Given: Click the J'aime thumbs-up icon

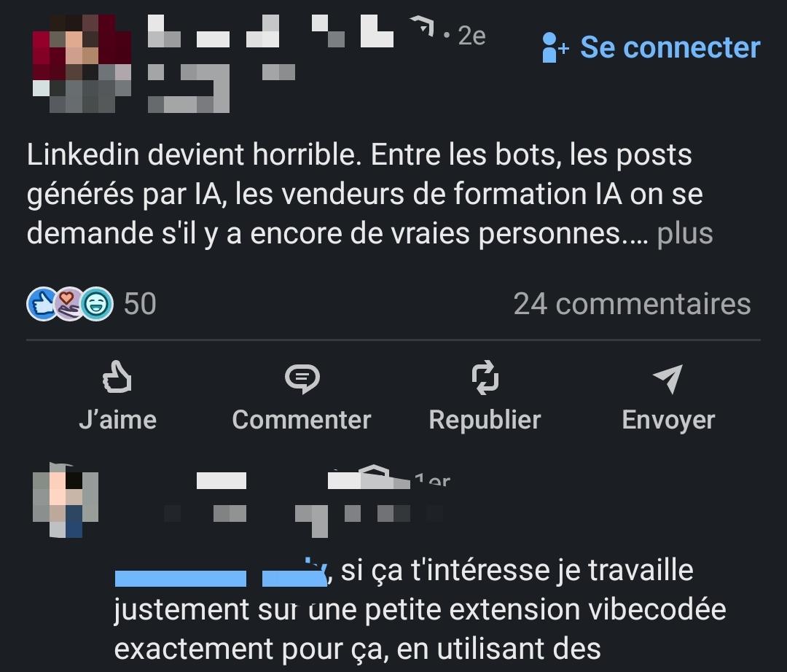Looking at the screenshot, I should pyautogui.click(x=117, y=377).
